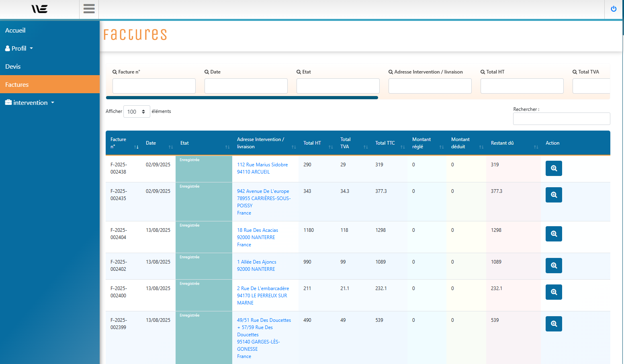The image size is (624, 364).
Task: Open magnifier action for invoice F-2025-002404
Action: tap(553, 234)
